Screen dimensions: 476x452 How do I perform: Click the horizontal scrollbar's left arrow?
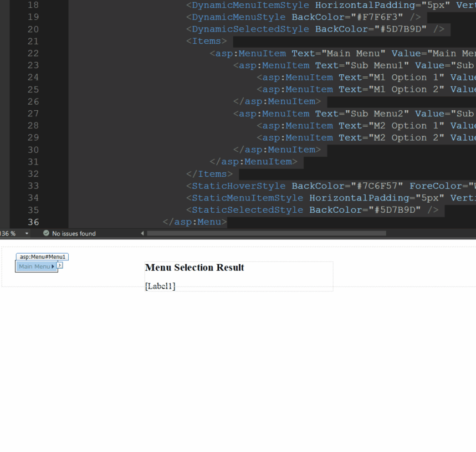click(x=143, y=233)
